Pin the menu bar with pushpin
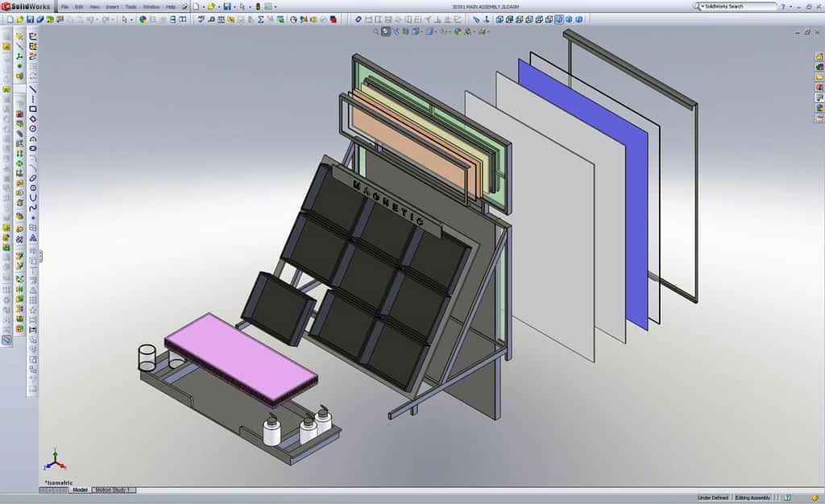This screenshot has width=825, height=504. point(184,6)
